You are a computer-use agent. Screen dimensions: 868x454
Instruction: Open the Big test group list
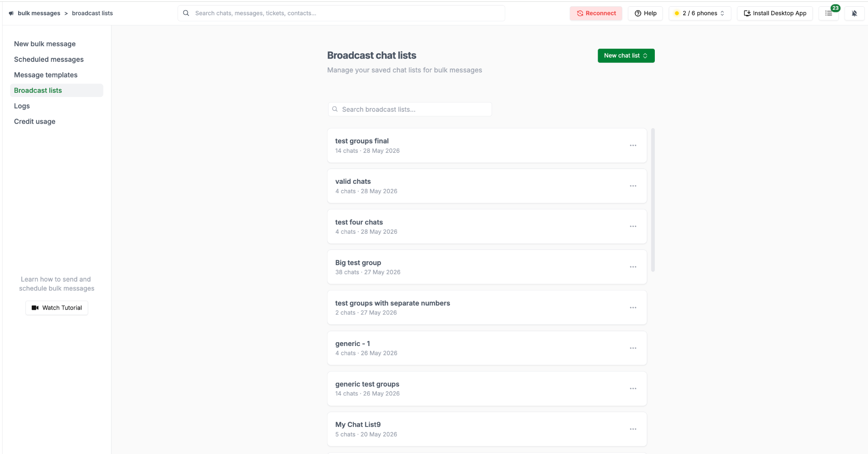[487, 267]
